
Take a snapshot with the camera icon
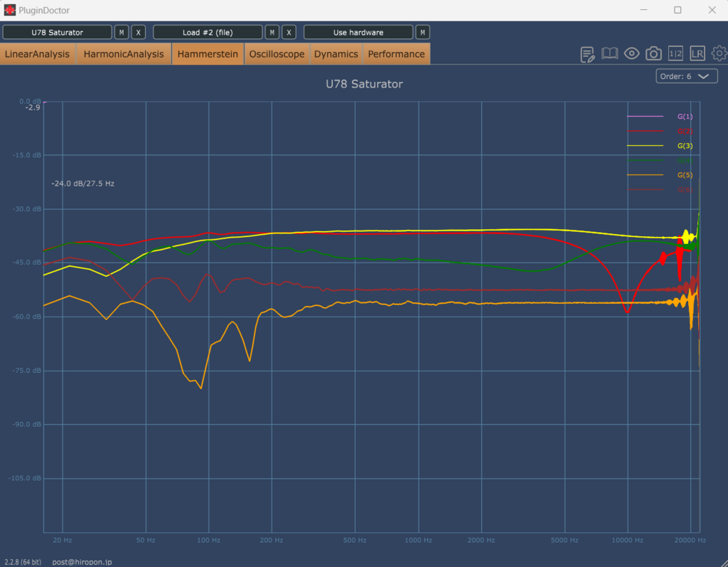[654, 53]
